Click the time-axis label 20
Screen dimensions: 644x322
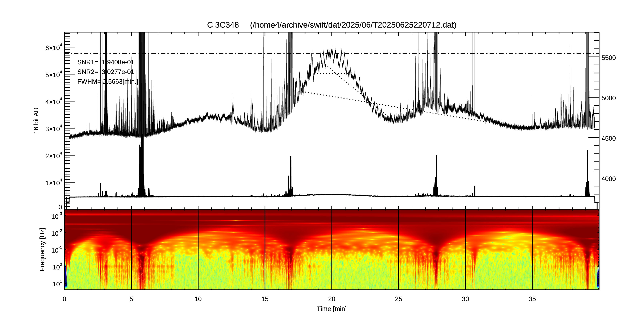[332, 299]
